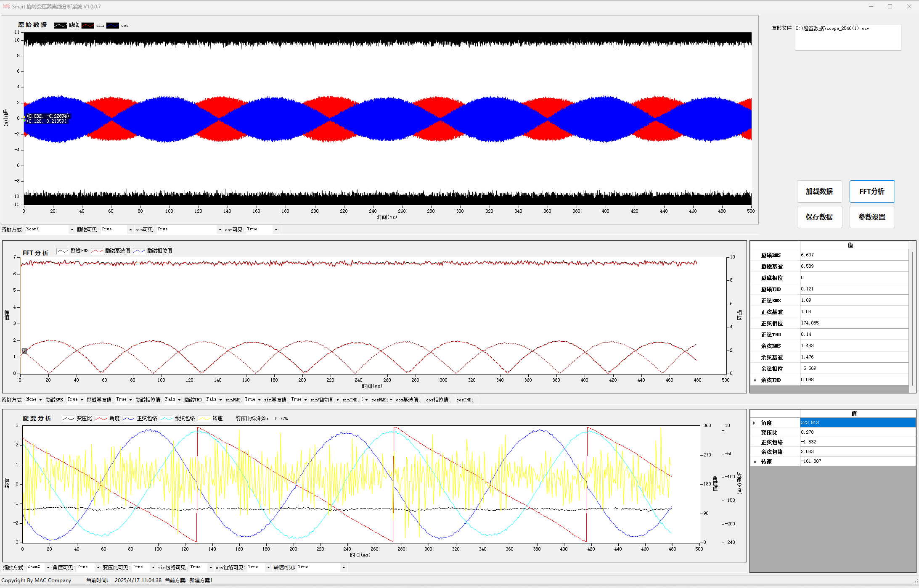The image size is (919, 588).
Task: Toggle the sin可见 visibility dropdown
Action: tap(220, 229)
